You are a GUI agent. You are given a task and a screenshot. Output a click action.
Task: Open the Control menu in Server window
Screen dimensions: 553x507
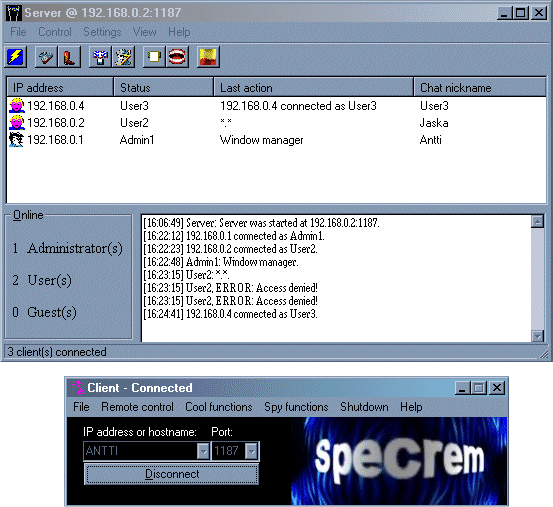point(55,32)
